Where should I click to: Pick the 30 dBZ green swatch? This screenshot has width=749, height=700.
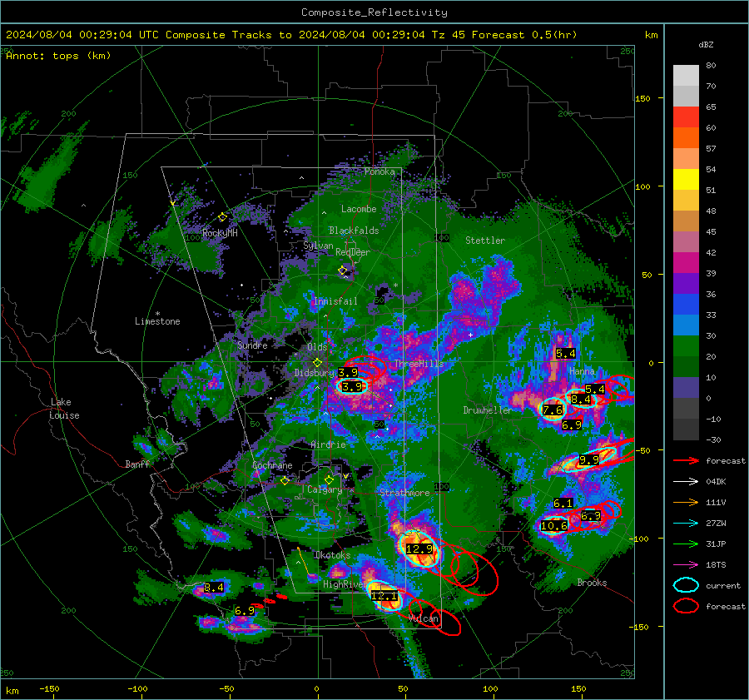click(686, 345)
